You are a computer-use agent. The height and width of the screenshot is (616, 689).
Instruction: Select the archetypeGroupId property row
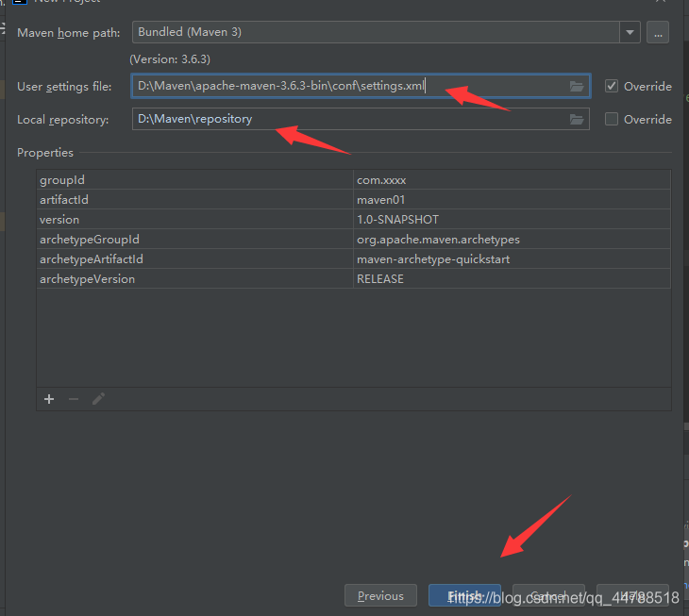[354, 240]
